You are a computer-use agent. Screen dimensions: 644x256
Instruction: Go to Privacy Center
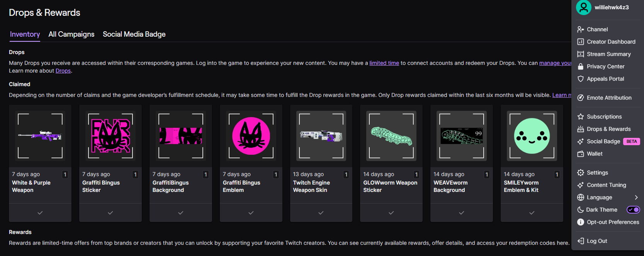click(x=605, y=66)
